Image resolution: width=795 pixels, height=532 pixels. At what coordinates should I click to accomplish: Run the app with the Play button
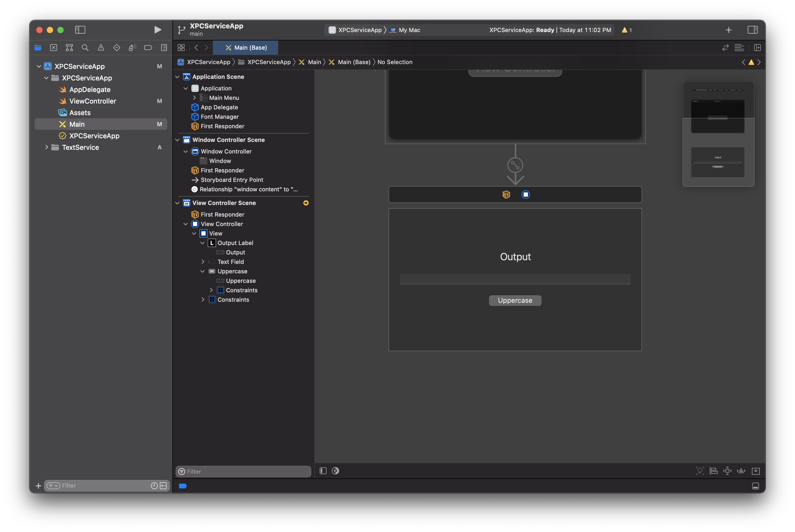(157, 30)
